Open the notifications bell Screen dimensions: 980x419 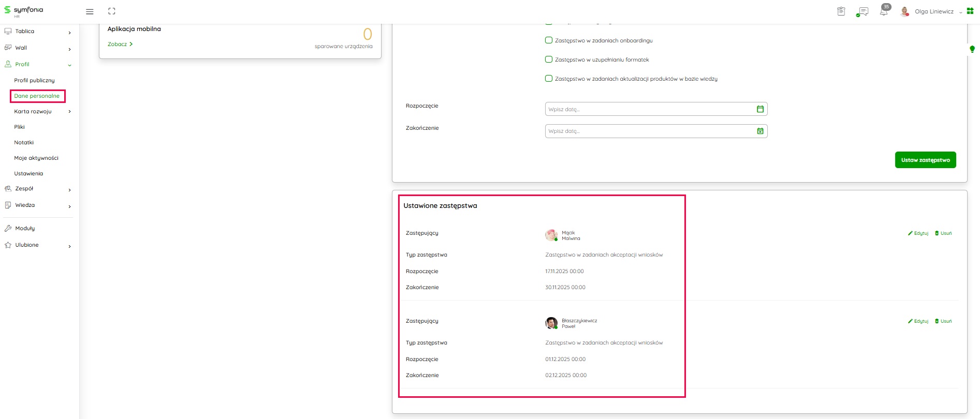click(x=884, y=11)
